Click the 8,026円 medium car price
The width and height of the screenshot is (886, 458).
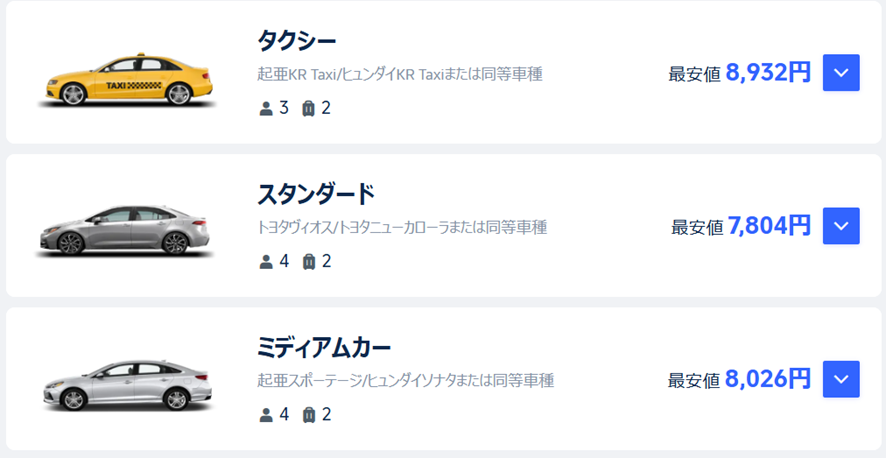768,379
